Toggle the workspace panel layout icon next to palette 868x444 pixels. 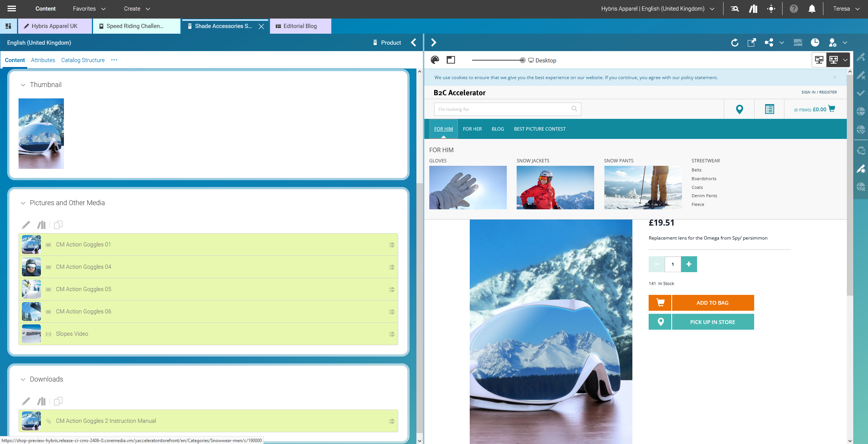pyautogui.click(x=450, y=60)
